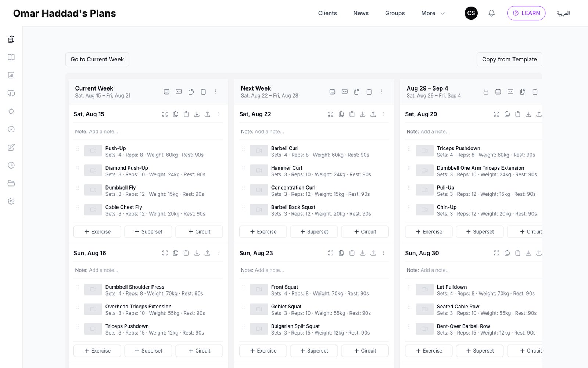The width and height of the screenshot is (588, 368).
Task: Open Current Week three-dot options menu
Action: [216, 92]
